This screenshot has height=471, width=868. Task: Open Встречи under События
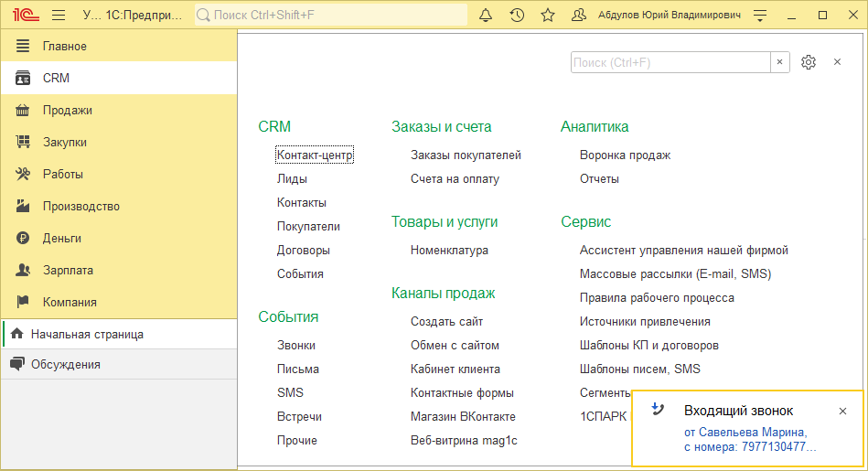[299, 417]
